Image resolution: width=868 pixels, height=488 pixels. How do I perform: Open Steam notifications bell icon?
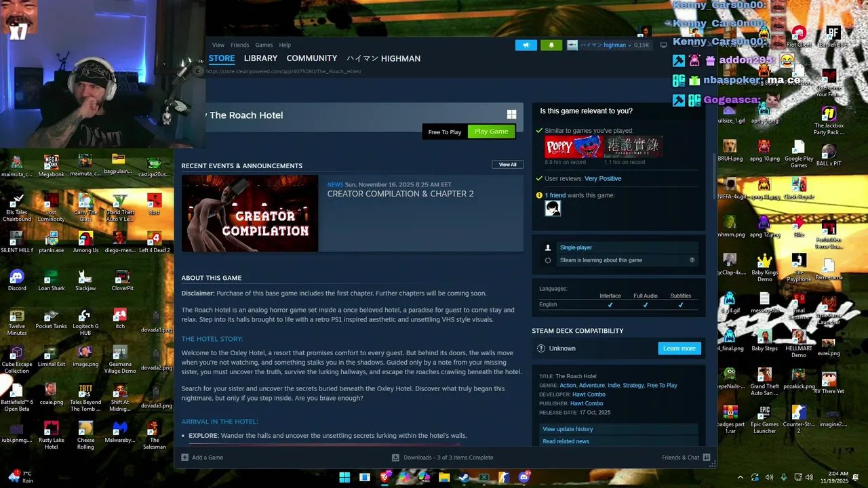click(x=551, y=45)
